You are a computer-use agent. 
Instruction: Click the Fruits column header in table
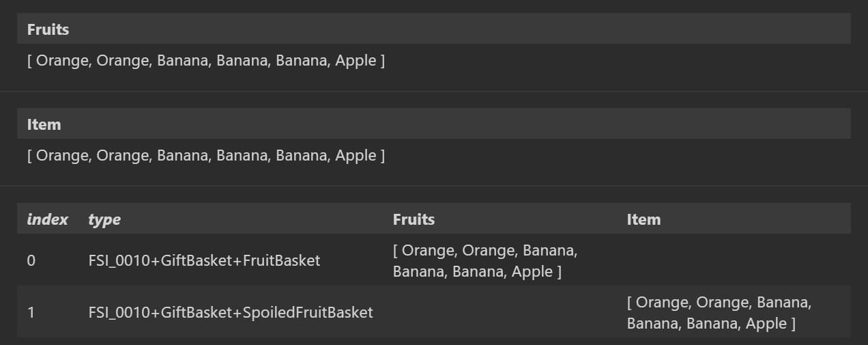414,219
